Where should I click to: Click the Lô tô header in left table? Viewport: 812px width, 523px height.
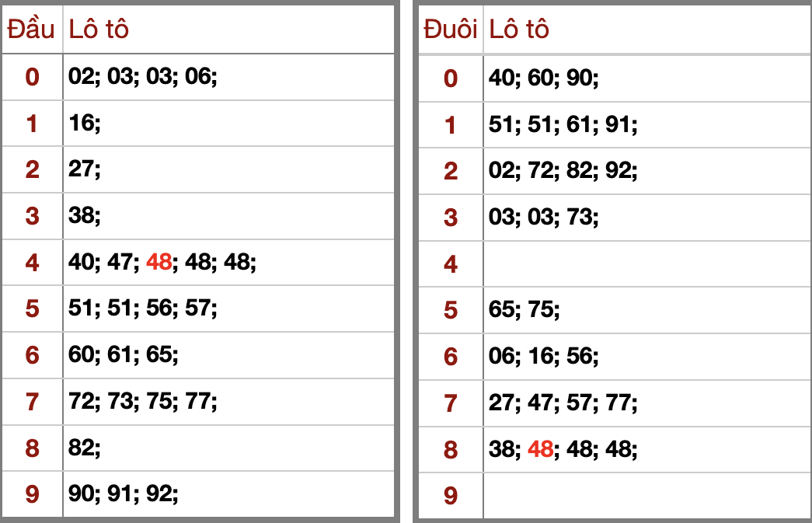(99, 30)
